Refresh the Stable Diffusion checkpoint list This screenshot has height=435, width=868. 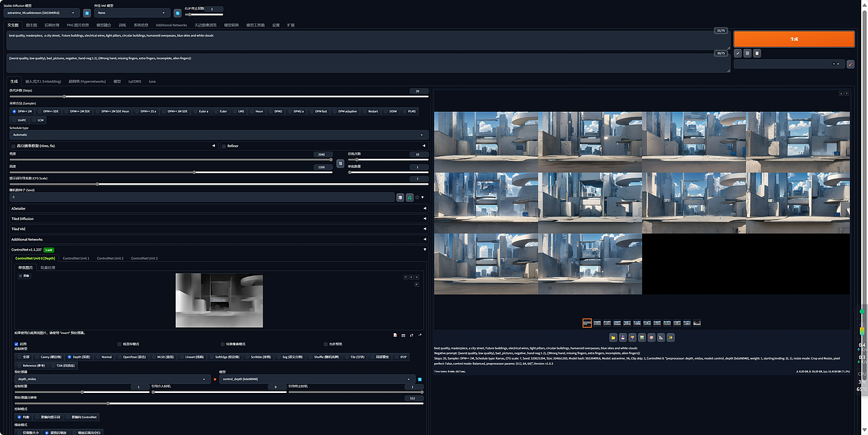87,12
